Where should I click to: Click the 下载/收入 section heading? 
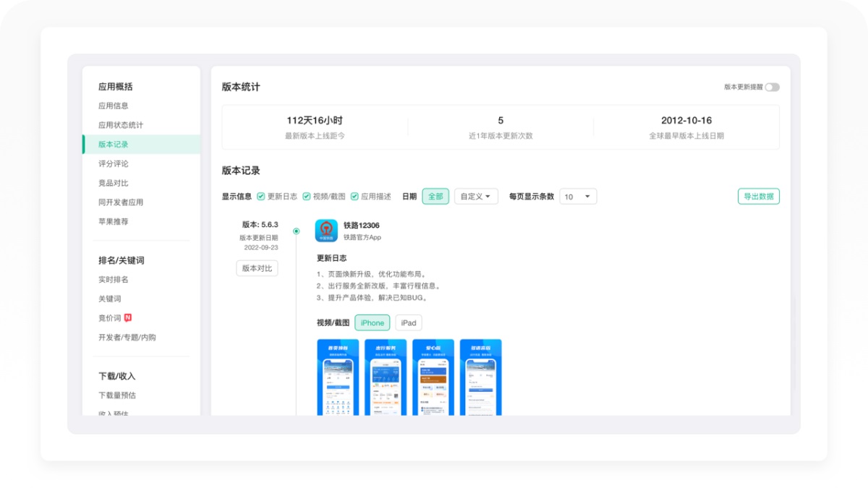pos(117,376)
